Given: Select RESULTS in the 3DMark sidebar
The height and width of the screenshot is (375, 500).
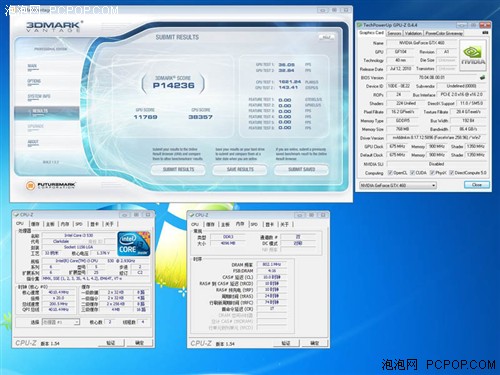Looking at the screenshot, I should [x=47, y=113].
